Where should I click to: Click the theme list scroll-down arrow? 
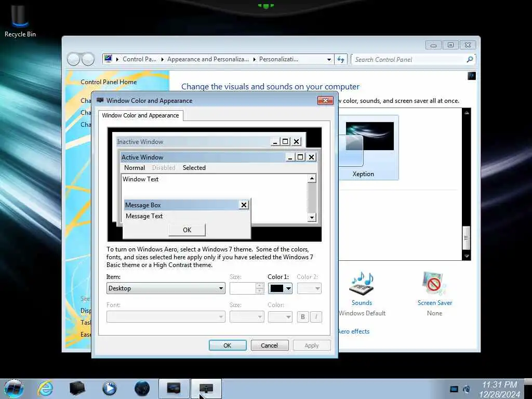(467, 256)
